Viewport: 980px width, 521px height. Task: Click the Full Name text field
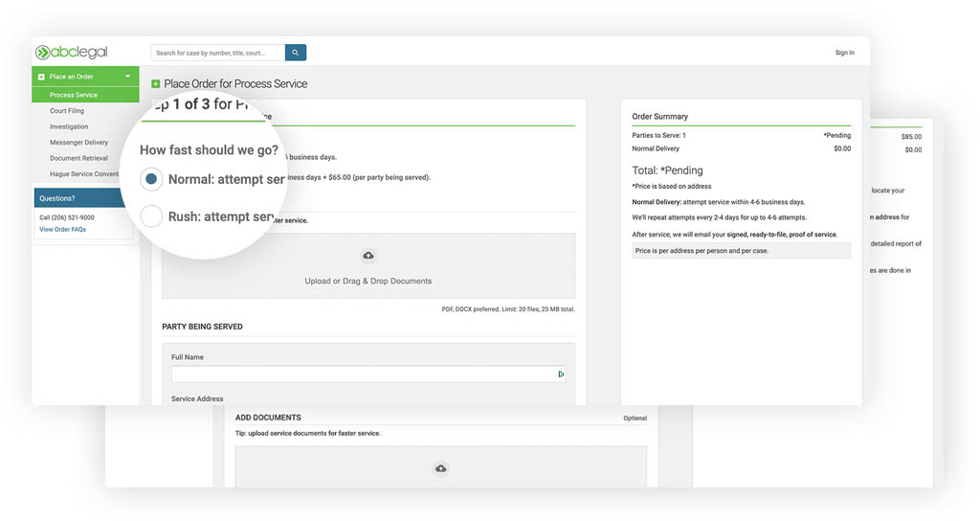364,374
